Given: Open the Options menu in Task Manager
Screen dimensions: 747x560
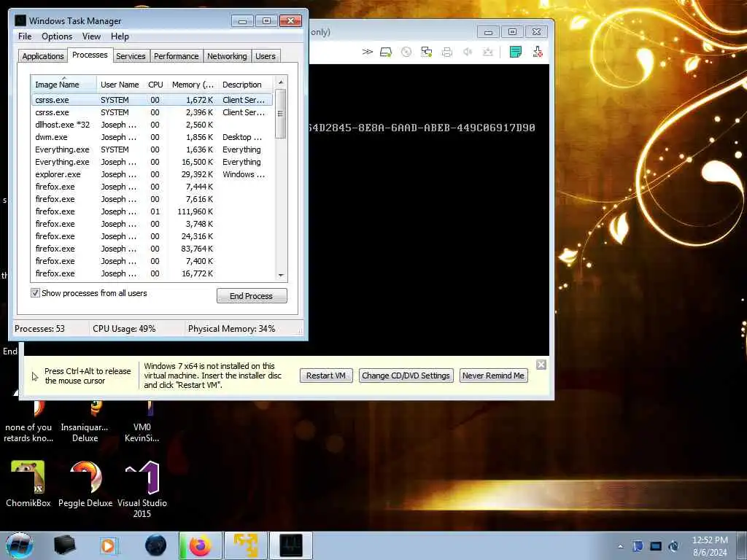Looking at the screenshot, I should coord(57,36).
